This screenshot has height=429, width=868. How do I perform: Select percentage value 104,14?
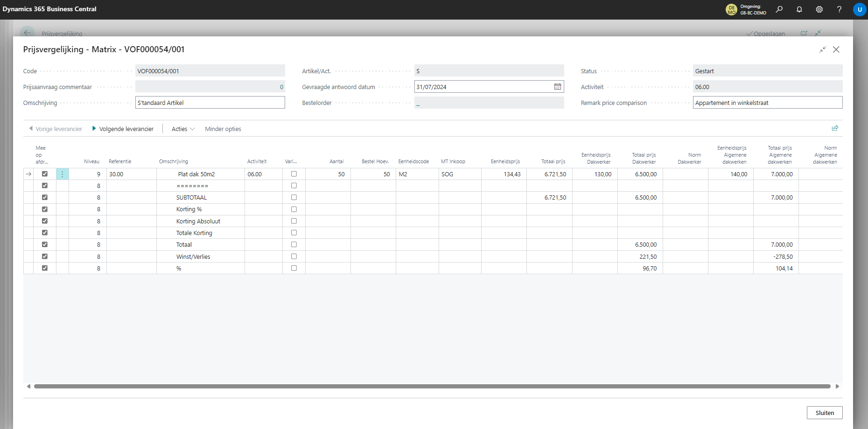(x=776, y=268)
